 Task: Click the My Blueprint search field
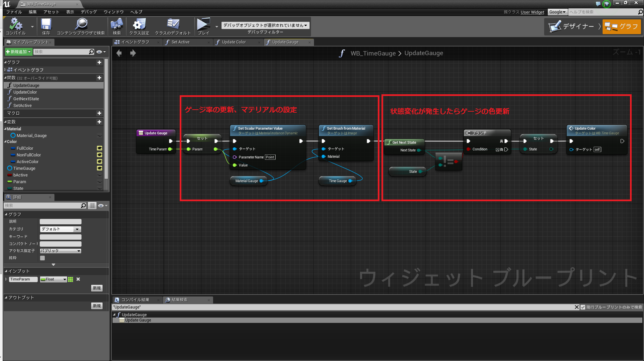(61, 52)
